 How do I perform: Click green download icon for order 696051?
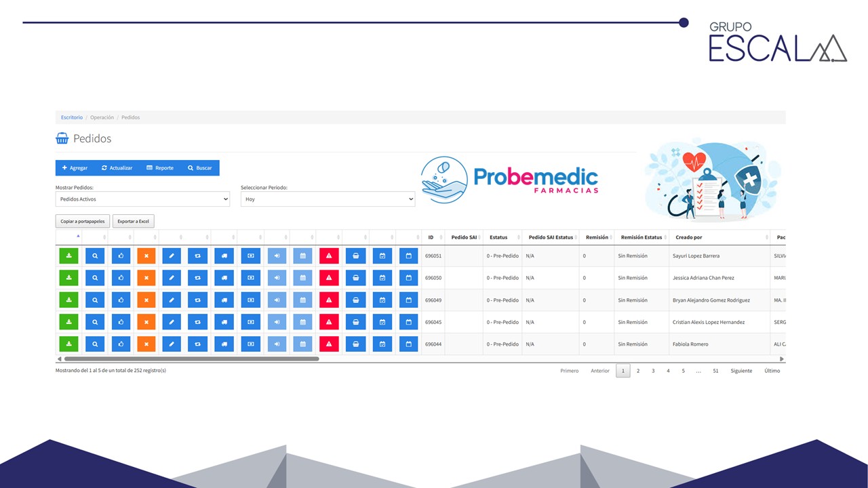(x=68, y=256)
